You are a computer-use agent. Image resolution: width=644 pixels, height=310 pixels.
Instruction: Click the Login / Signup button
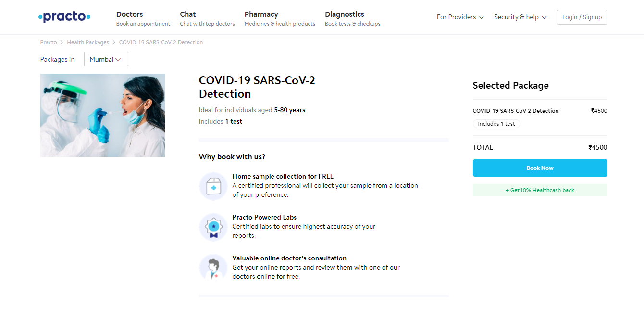pos(582,17)
